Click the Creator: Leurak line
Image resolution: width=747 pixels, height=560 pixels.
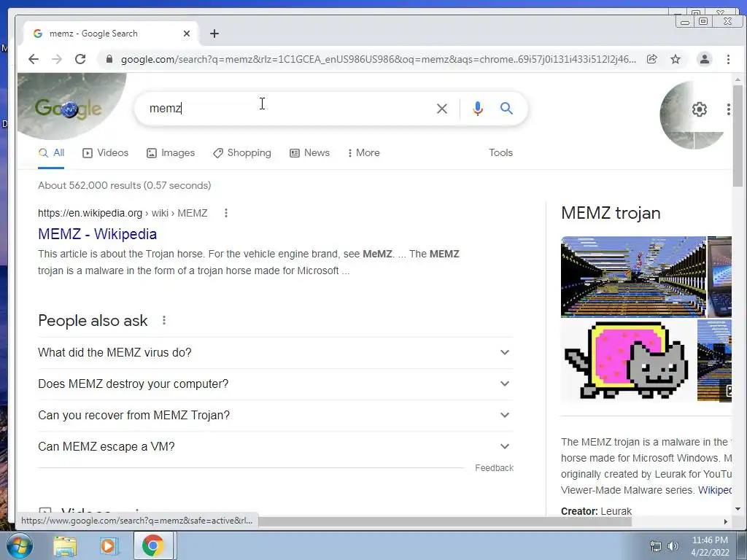coord(596,511)
